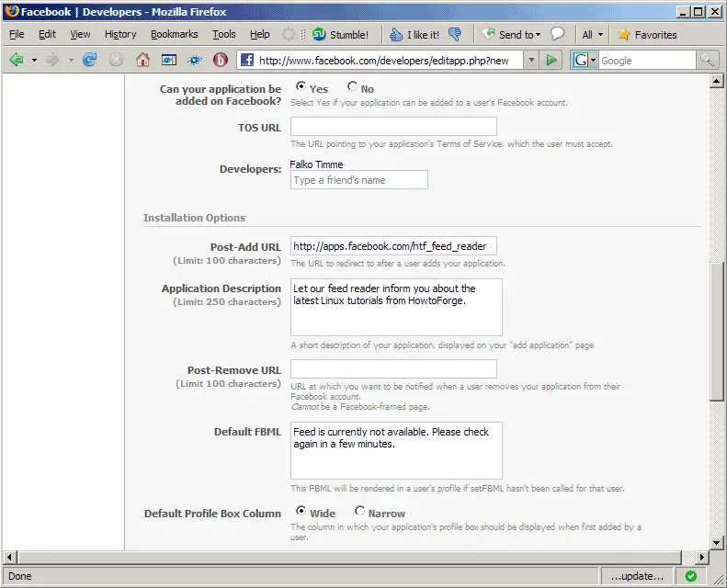The width and height of the screenshot is (727, 588).
Task: Open the Favorites star button
Action: (647, 35)
